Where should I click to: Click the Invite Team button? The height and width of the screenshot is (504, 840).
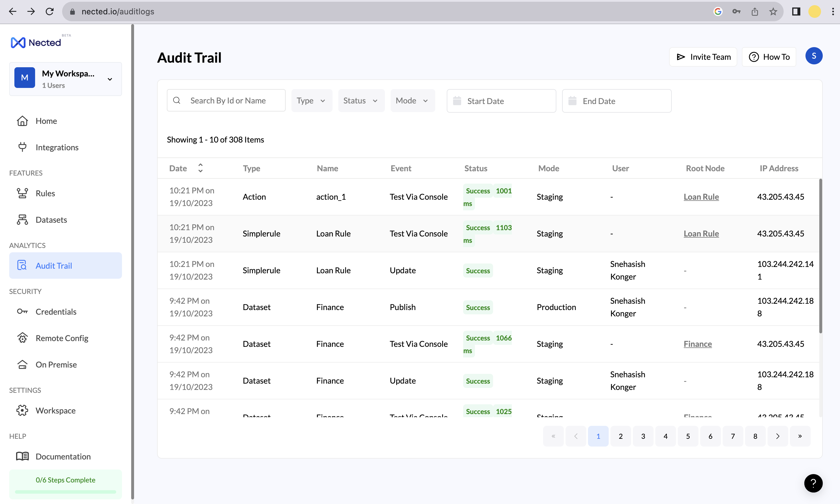703,57
